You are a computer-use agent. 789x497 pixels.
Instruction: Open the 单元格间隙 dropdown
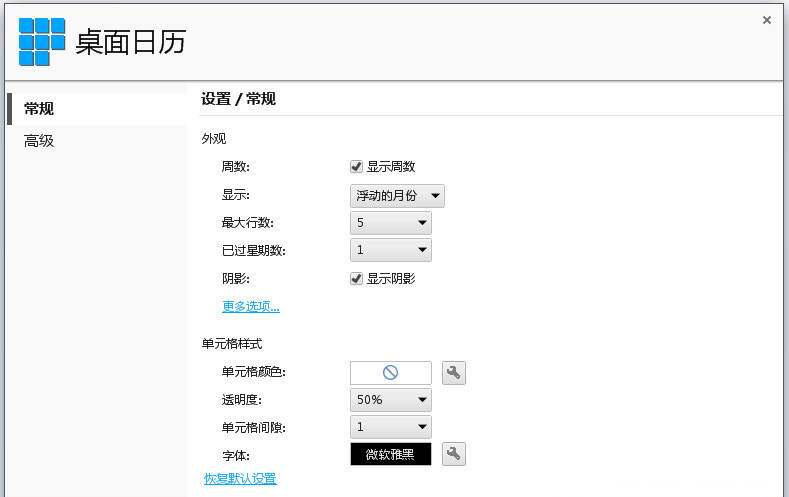point(391,427)
